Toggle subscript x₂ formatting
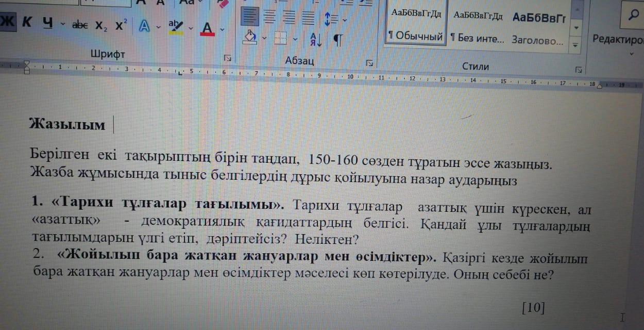This screenshot has width=644, height=330. [101, 26]
